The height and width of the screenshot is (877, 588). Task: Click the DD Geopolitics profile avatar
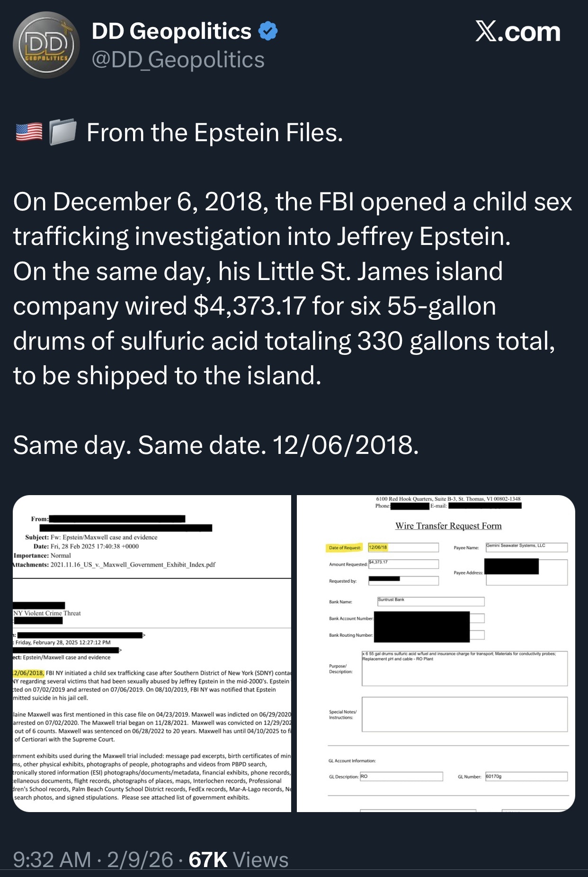46,45
